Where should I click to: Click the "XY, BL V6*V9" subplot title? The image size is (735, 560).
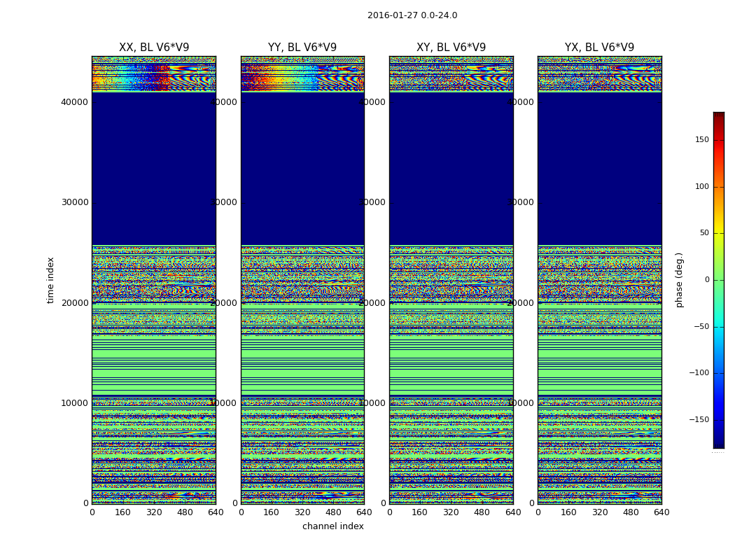tap(451, 48)
